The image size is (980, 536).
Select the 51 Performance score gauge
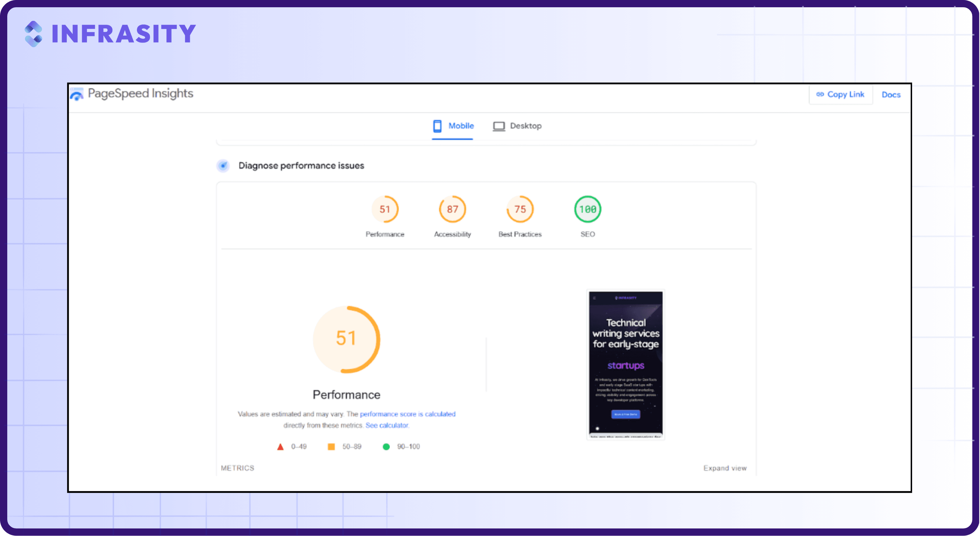[x=385, y=209]
